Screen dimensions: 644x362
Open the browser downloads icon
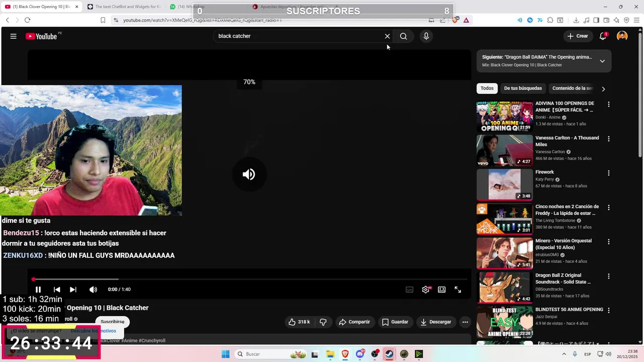click(x=576, y=20)
